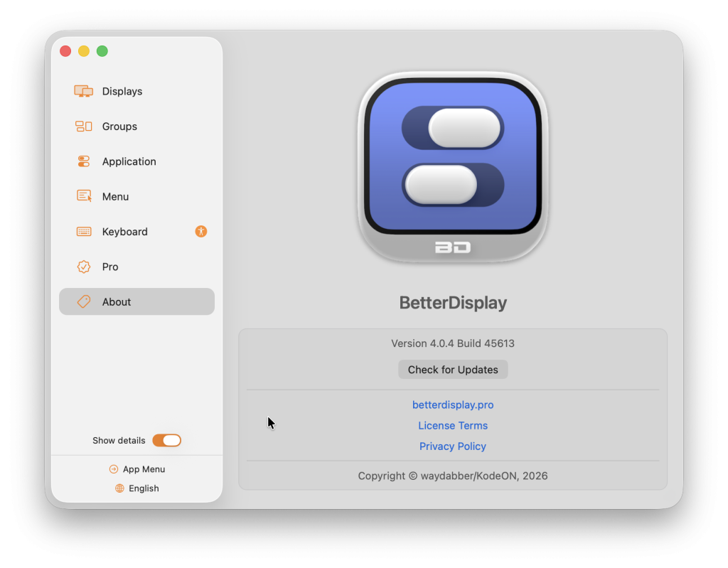Switch to the Displays section

[x=122, y=91]
